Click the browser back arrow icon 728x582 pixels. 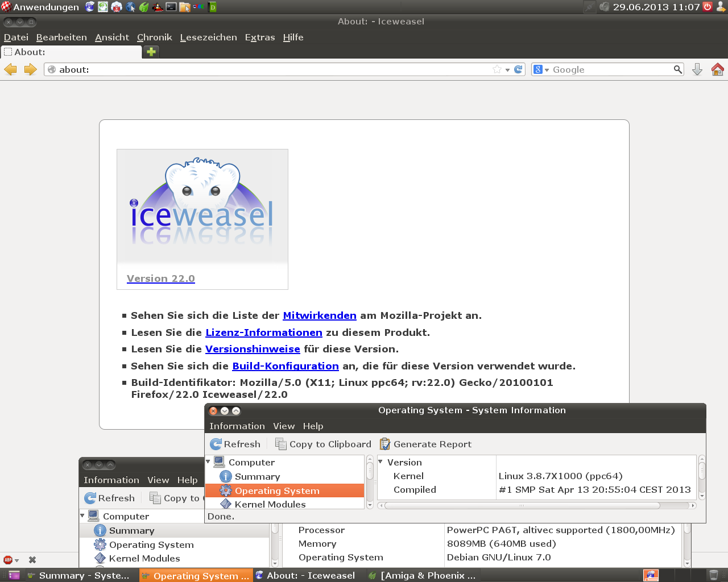[10, 69]
